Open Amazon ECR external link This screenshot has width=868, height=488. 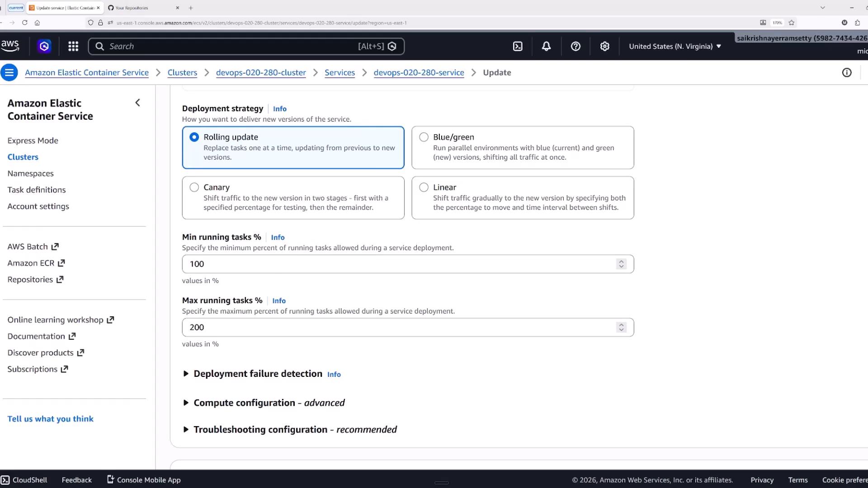click(36, 263)
